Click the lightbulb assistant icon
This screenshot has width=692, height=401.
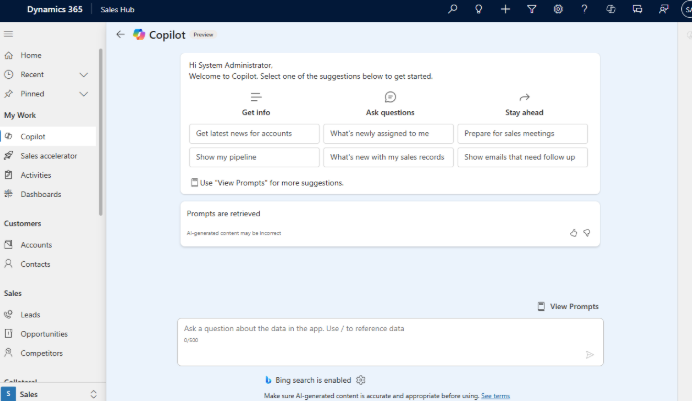(x=478, y=9)
